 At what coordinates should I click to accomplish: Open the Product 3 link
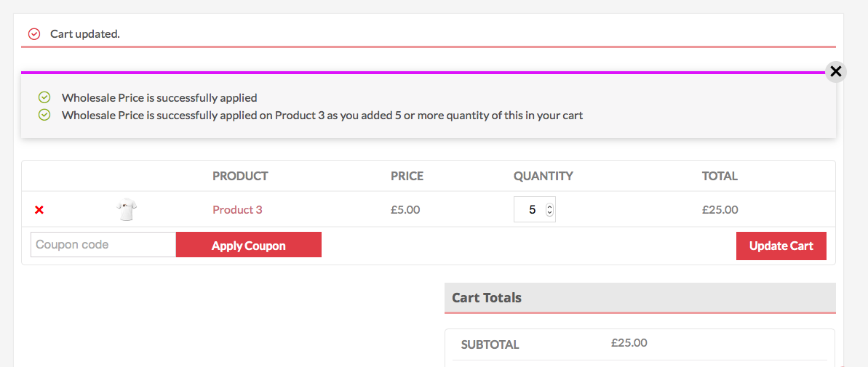coord(237,209)
